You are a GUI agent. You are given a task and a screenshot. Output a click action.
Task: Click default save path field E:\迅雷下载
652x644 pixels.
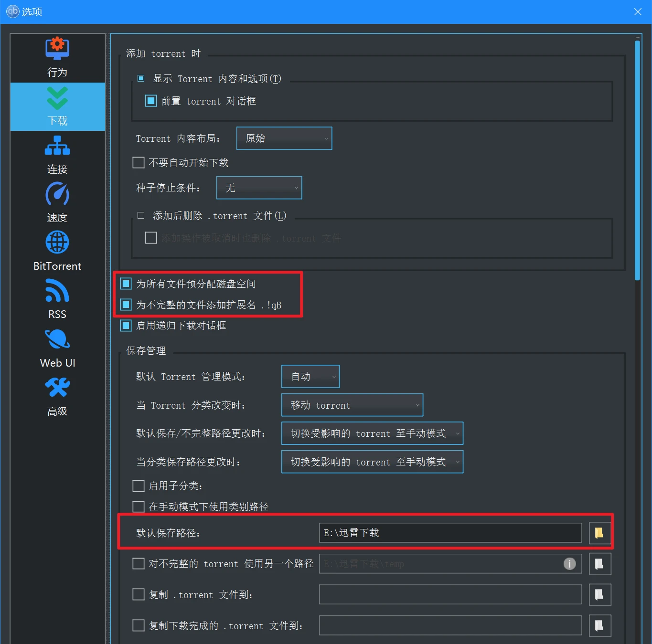tap(450, 533)
